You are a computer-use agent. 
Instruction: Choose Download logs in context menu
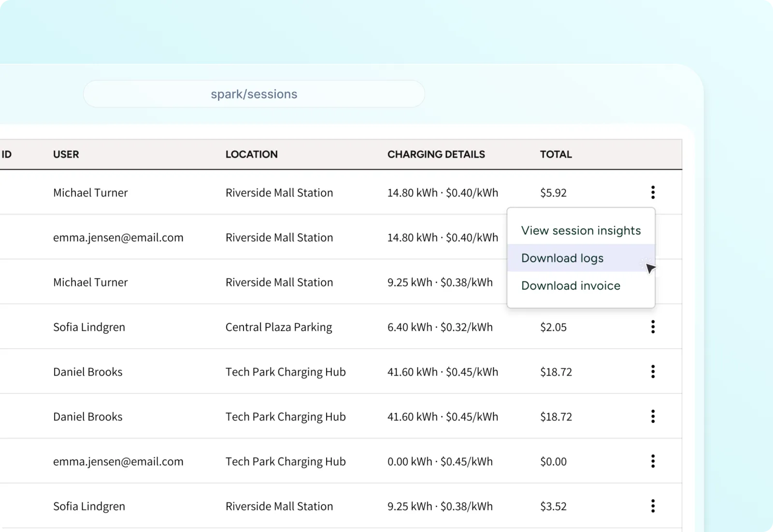point(562,258)
